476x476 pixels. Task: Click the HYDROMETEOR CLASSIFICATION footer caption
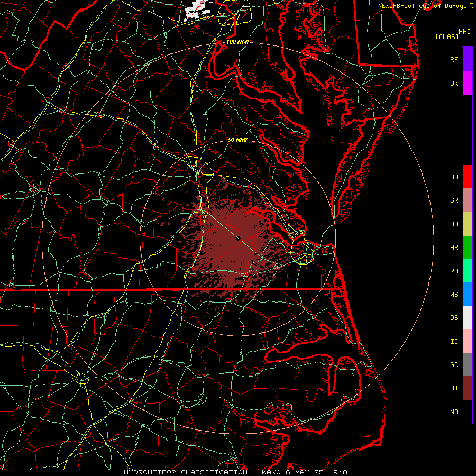click(237, 472)
